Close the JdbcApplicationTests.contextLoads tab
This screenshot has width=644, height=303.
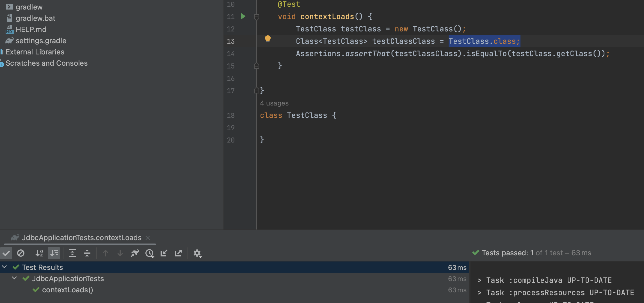click(x=148, y=238)
